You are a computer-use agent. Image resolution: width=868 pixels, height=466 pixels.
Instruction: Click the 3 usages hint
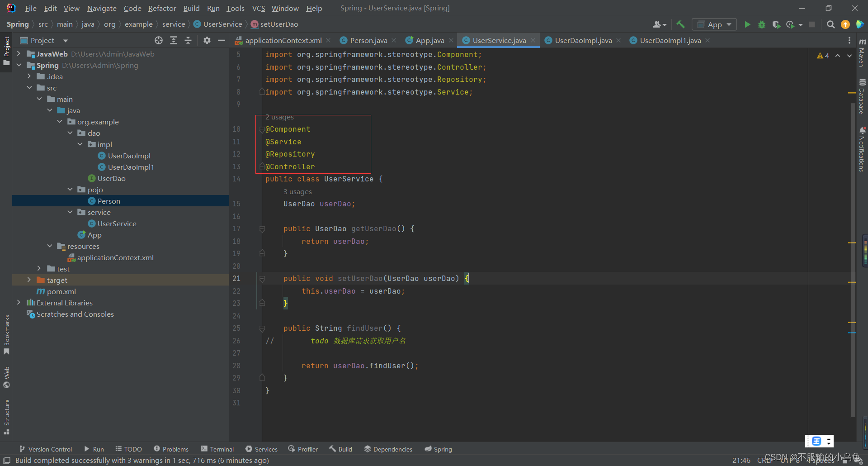(x=297, y=192)
